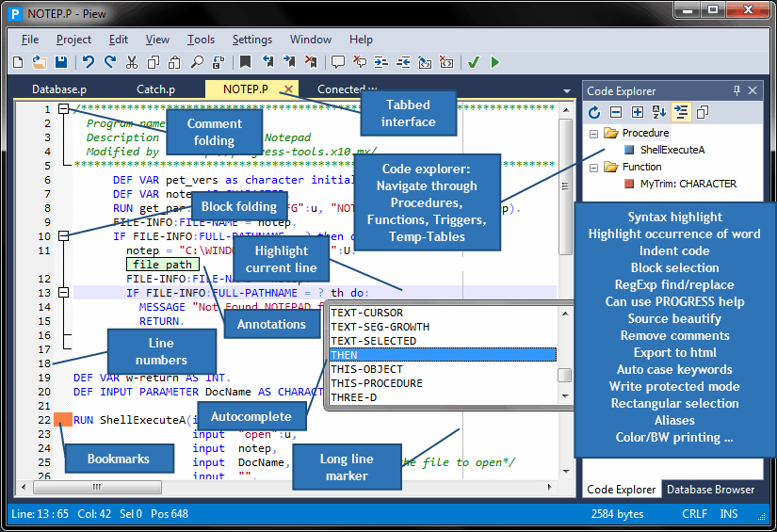Toggle the highlighted indent view button in Code Explorer
The image size is (777, 532).
point(681,112)
